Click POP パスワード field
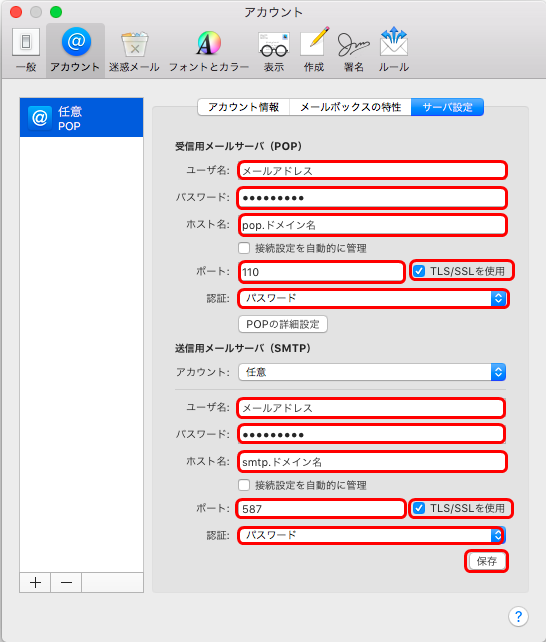 coord(372,198)
